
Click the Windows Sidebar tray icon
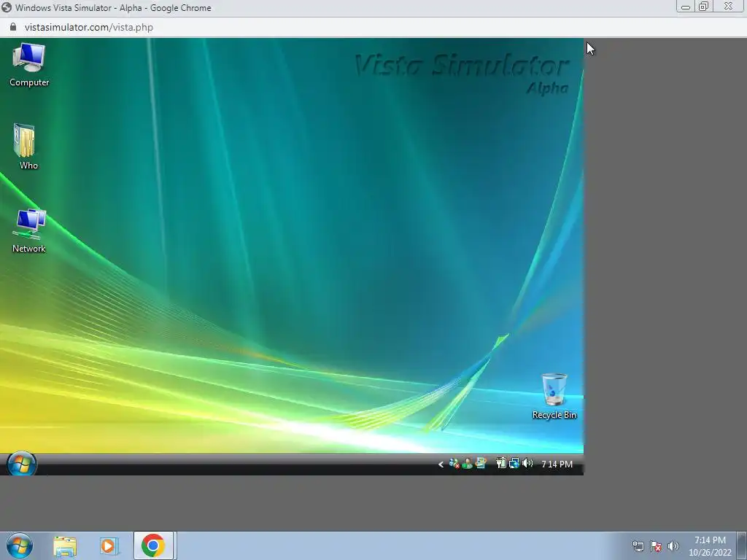click(x=481, y=463)
